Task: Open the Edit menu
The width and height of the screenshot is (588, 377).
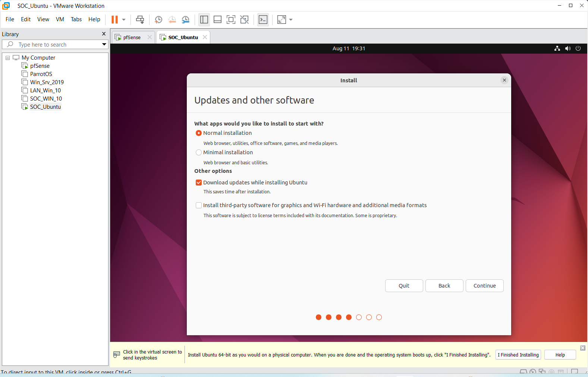Action: coord(26,19)
